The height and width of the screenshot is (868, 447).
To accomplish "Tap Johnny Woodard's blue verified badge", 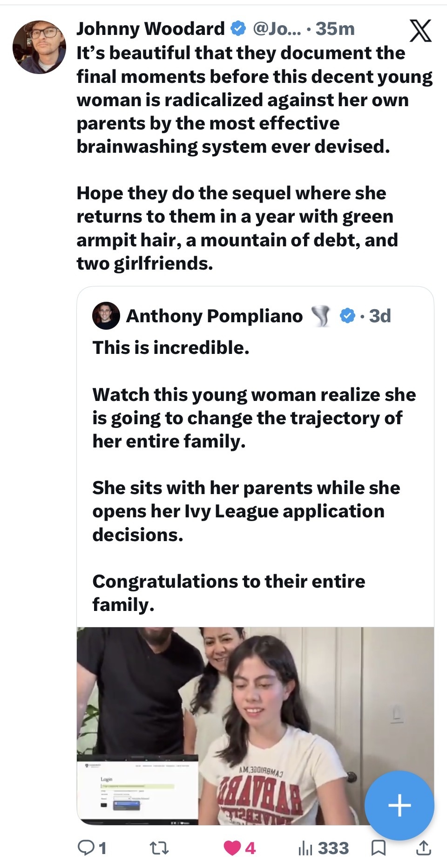I will pyautogui.click(x=238, y=29).
